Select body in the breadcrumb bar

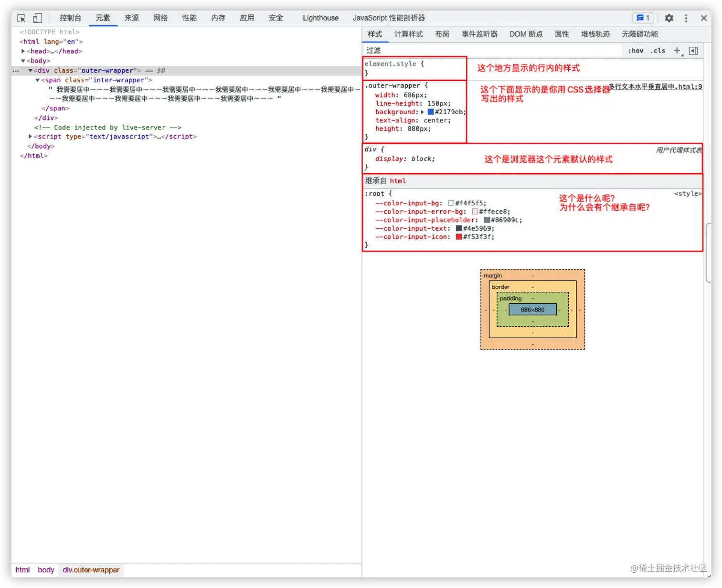click(x=46, y=570)
